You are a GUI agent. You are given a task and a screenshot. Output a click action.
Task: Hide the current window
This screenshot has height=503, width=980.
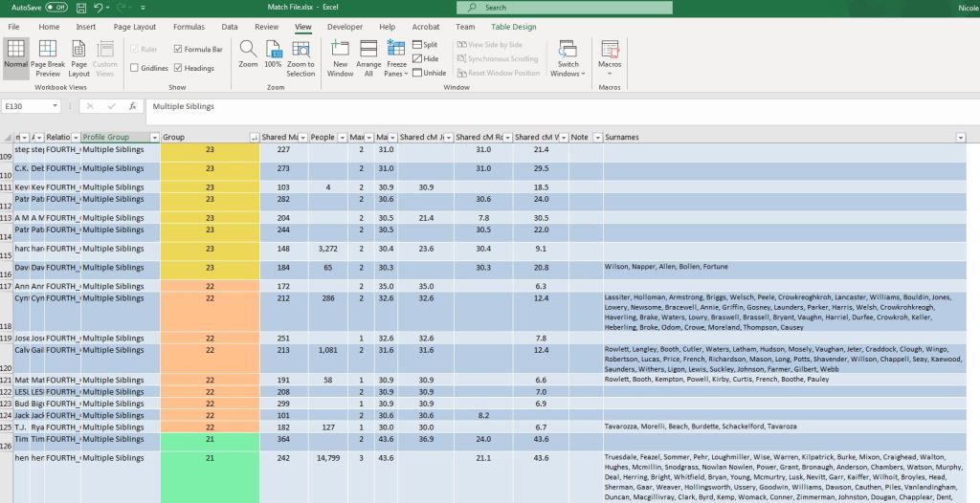(425, 58)
